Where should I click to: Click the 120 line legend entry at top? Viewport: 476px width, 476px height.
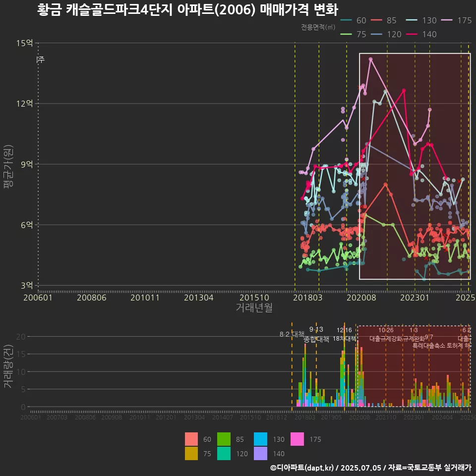(x=386, y=34)
